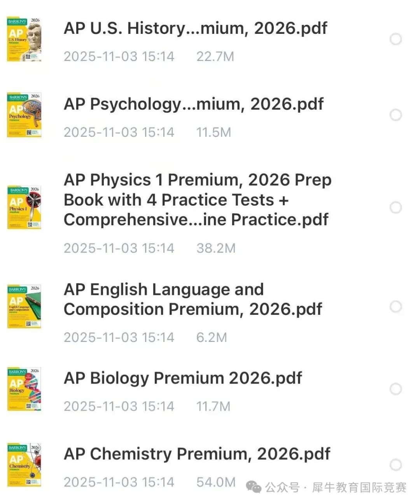Open AP English Language and Composition Premium title
The width and height of the screenshot is (420, 504).
[x=192, y=300]
